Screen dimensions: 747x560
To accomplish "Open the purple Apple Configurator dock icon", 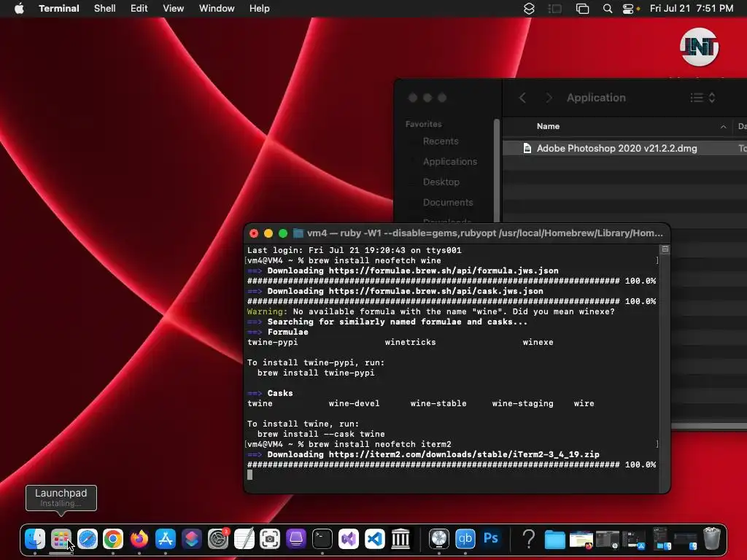I will (x=296, y=539).
